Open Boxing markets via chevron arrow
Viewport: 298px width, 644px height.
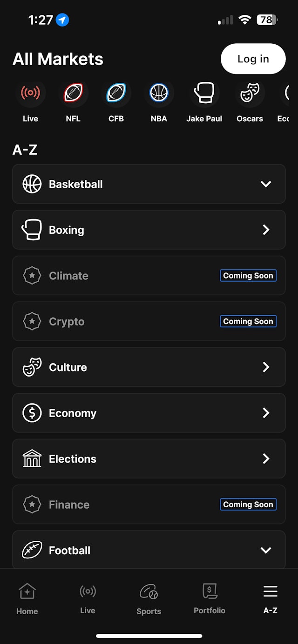[266, 230]
